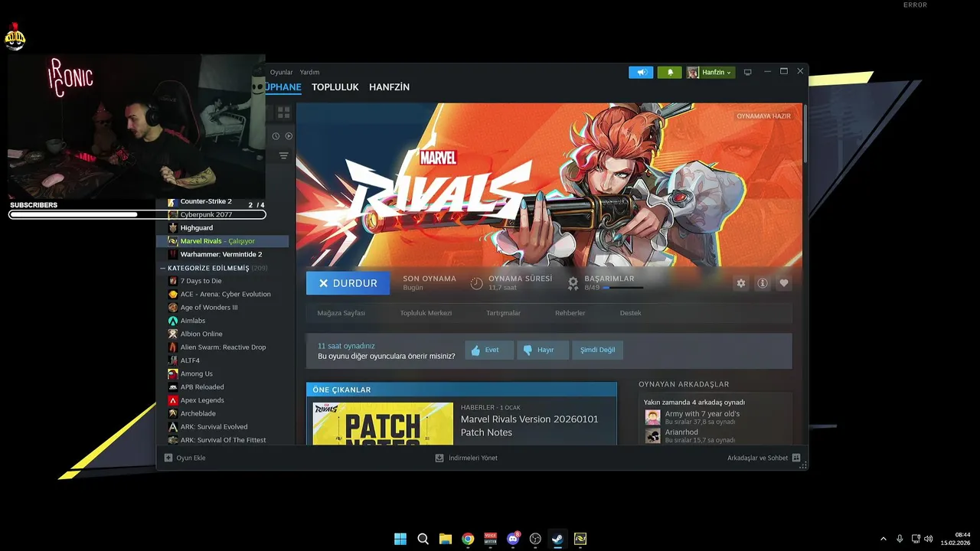The image size is (980, 551).
Task: Collapse the KATEGORİZE EDİLMEMİŞ category
Action: click(162, 269)
